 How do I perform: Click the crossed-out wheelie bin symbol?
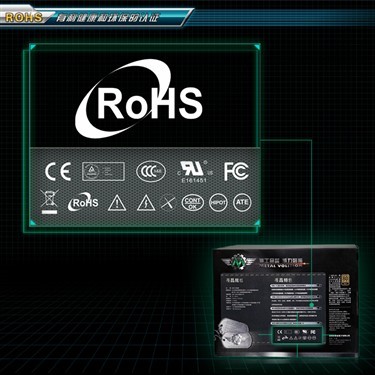pyautogui.click(x=49, y=201)
